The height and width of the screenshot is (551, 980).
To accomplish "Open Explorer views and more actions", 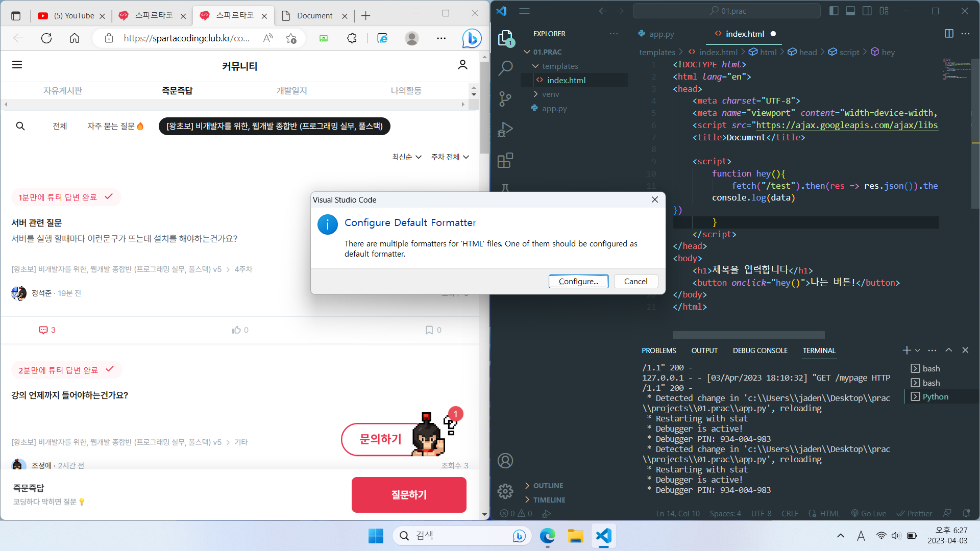I will tap(614, 34).
